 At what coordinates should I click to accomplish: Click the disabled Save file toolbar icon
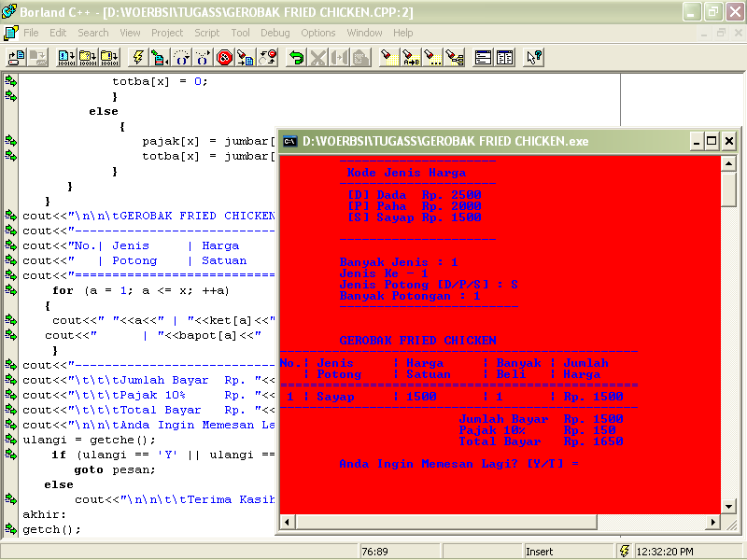[37, 58]
